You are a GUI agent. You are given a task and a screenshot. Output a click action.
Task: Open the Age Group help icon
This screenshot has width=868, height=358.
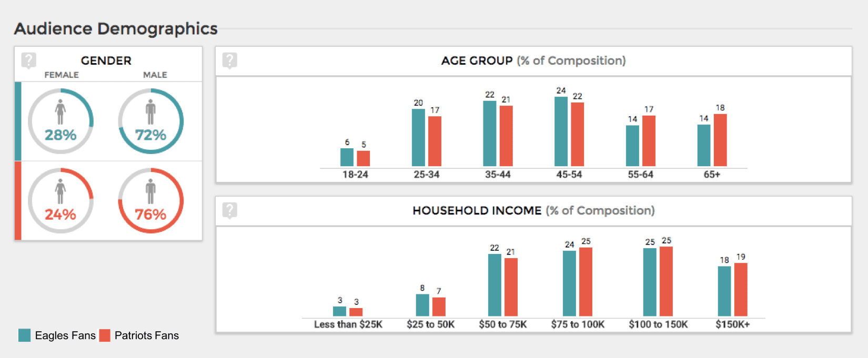[x=229, y=60]
